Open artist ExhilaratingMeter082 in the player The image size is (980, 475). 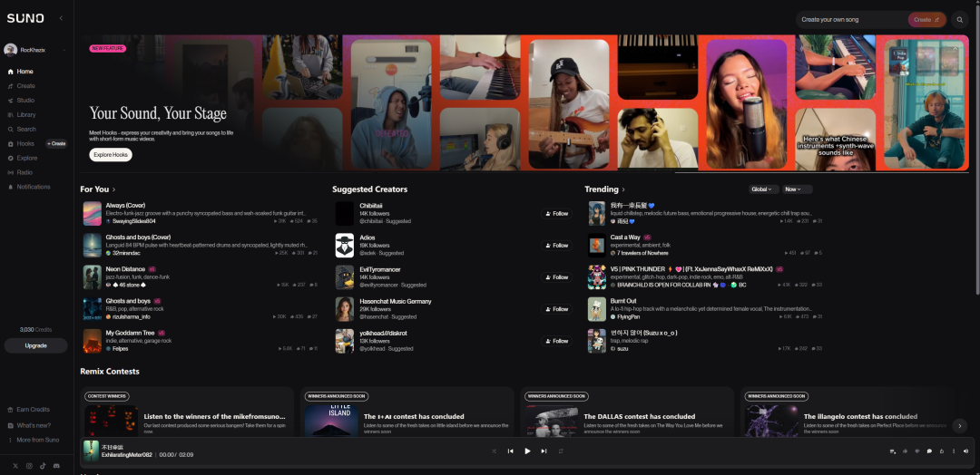pos(126,455)
